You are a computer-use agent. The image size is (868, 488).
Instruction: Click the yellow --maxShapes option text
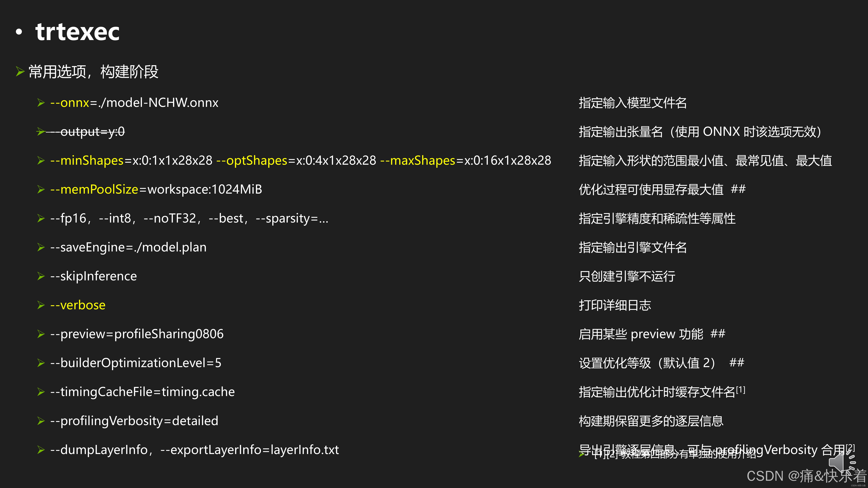point(418,161)
